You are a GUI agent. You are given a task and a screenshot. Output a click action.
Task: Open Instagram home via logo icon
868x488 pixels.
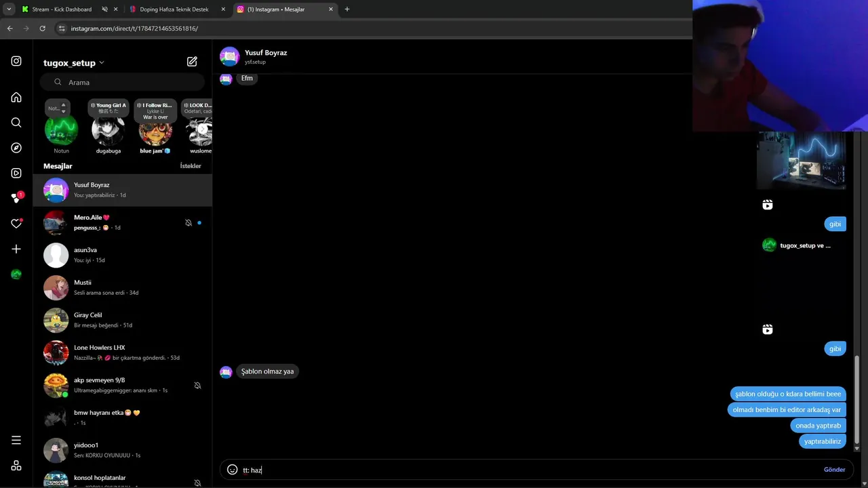tap(16, 61)
